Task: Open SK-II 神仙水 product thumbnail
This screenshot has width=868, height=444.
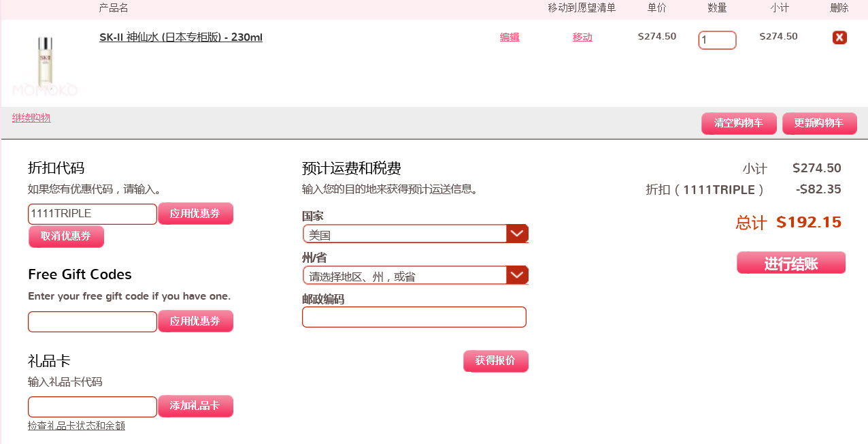Action: click(x=45, y=65)
